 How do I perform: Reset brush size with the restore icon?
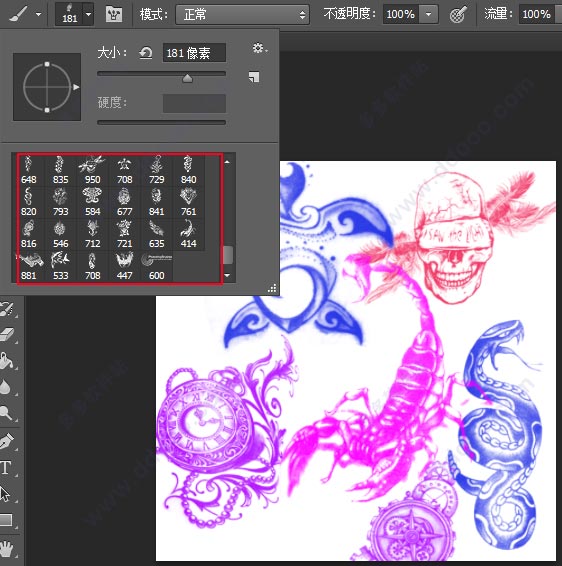(146, 53)
